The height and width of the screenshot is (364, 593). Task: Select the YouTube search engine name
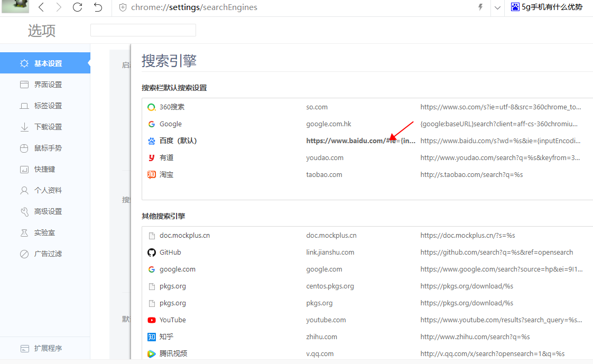pos(172,320)
